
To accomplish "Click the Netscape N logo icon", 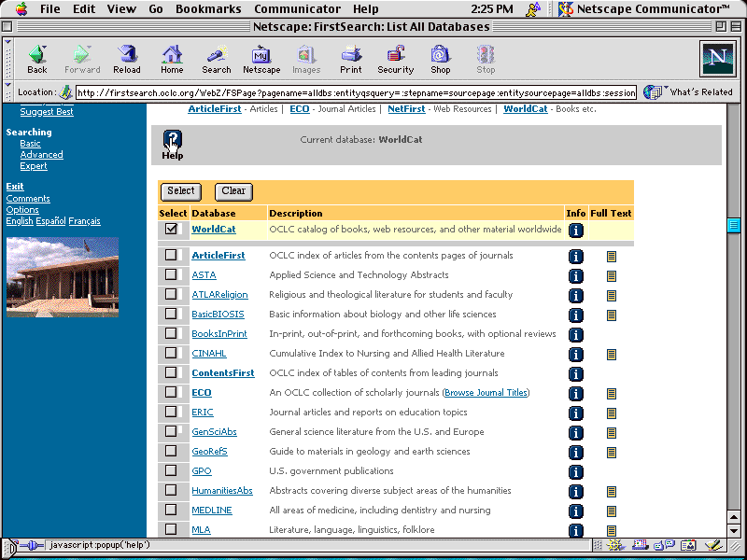I will point(717,59).
